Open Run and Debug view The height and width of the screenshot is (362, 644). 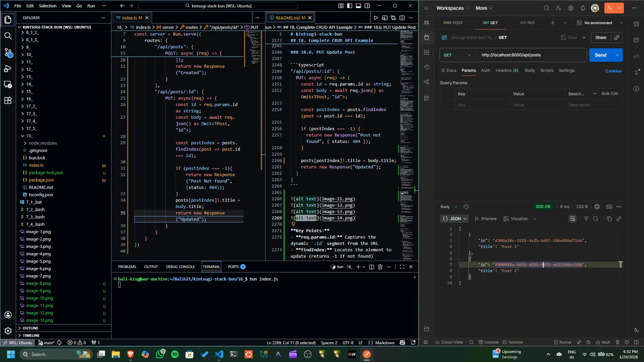pyautogui.click(x=8, y=68)
